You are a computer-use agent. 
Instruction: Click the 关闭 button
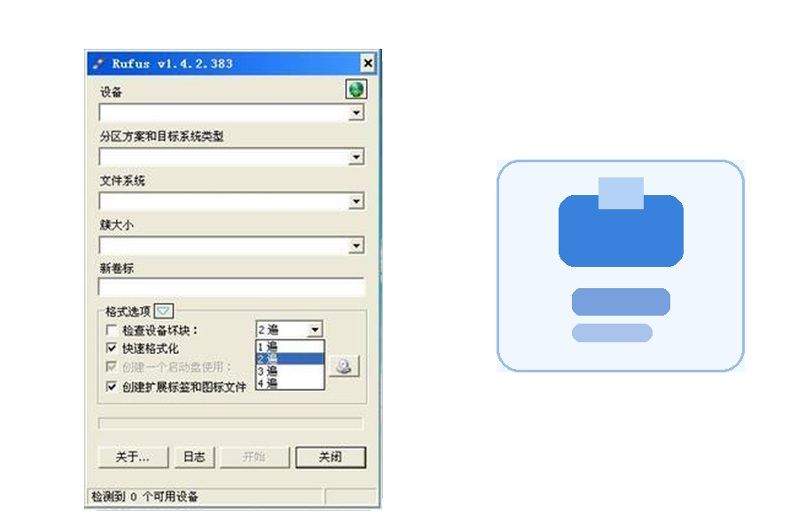coord(331,457)
